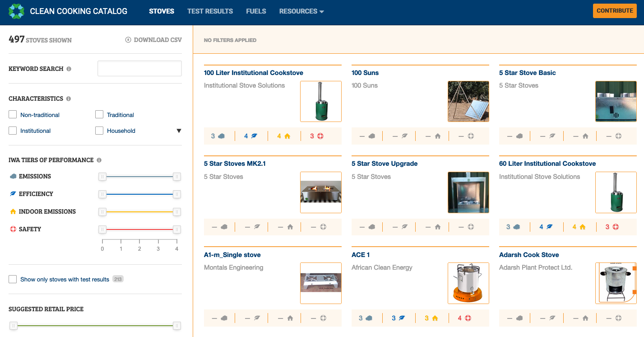Click the Contribute button

click(x=615, y=10)
